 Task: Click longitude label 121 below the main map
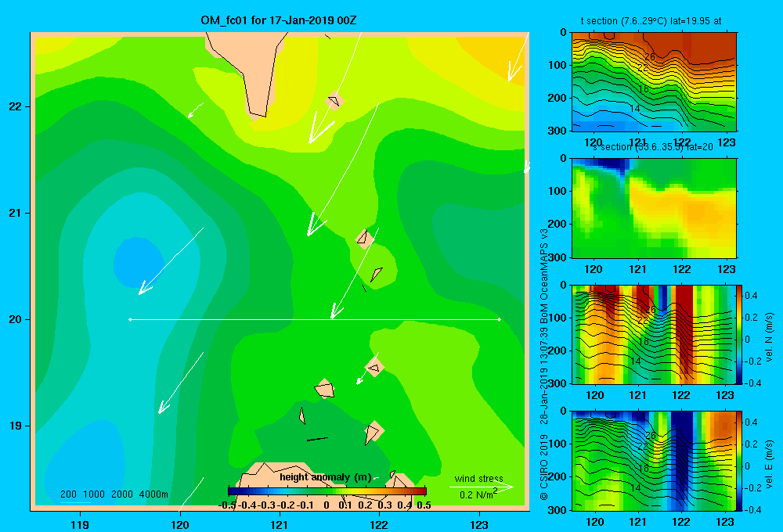pyautogui.click(x=280, y=524)
